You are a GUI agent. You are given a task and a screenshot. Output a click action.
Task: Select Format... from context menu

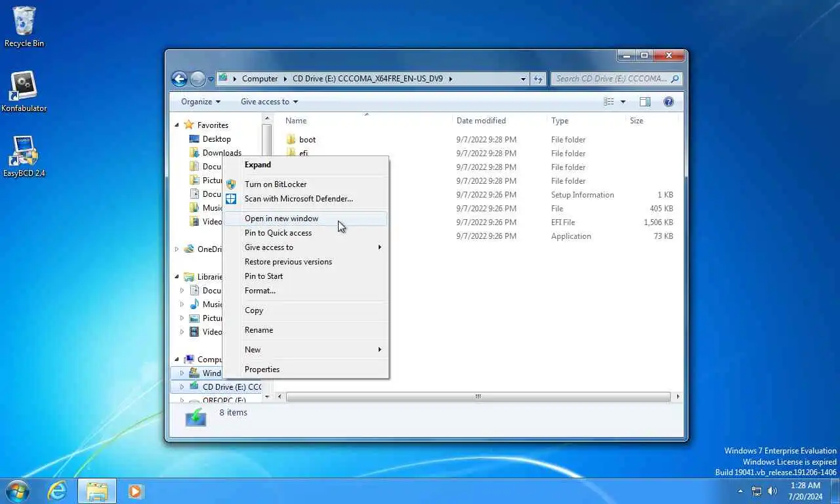[306, 291]
